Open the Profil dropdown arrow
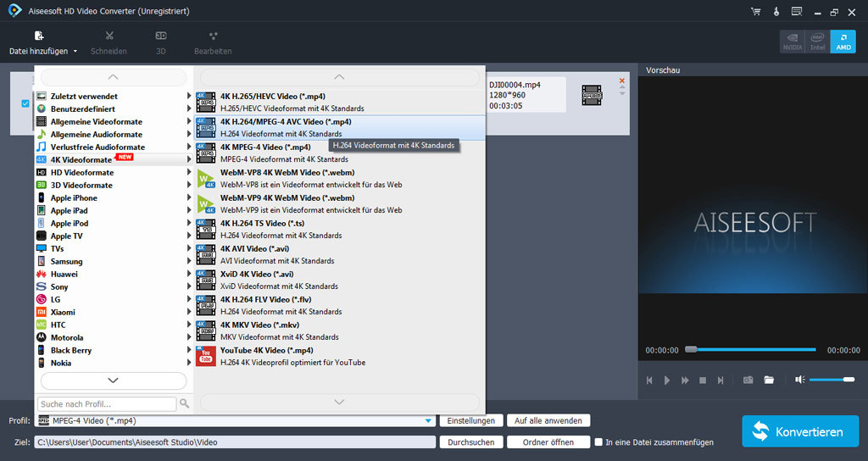The height and width of the screenshot is (461, 868). [428, 420]
